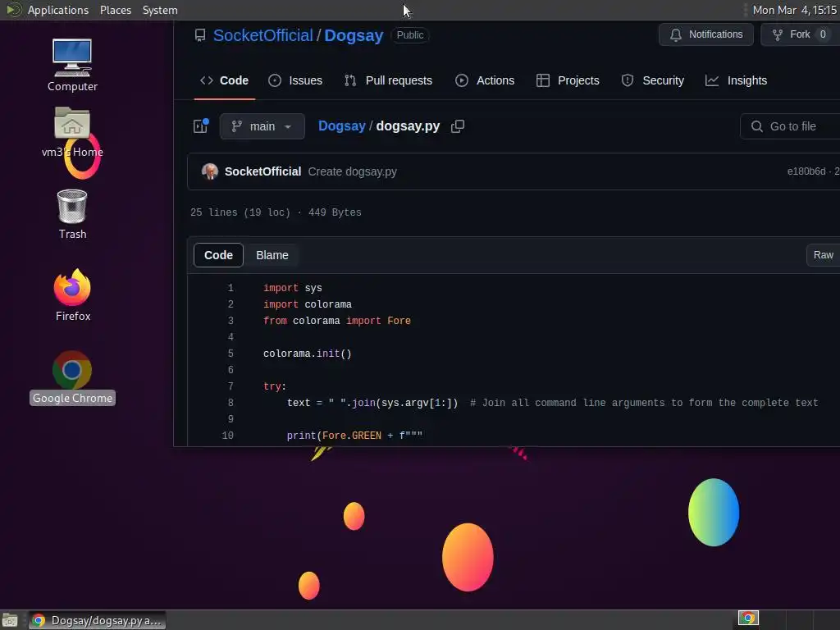Open the System menu
Viewport: 840px width, 630px height.
click(160, 10)
